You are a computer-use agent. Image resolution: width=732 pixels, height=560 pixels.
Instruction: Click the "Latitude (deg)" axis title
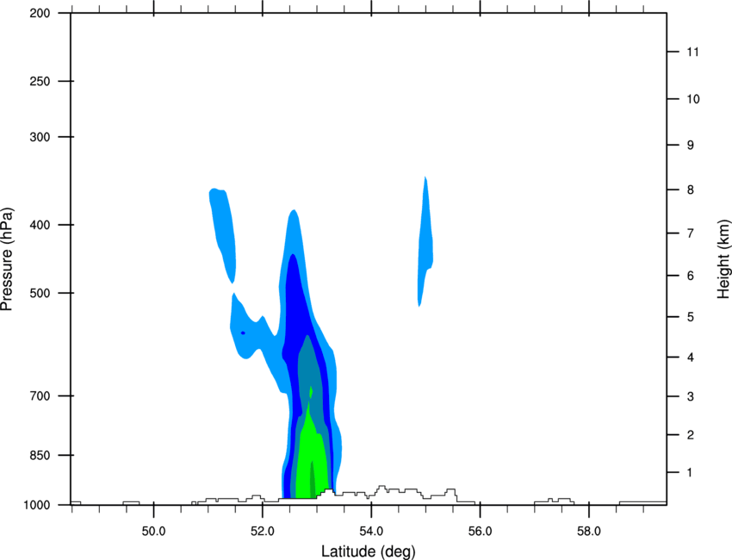pos(368,551)
